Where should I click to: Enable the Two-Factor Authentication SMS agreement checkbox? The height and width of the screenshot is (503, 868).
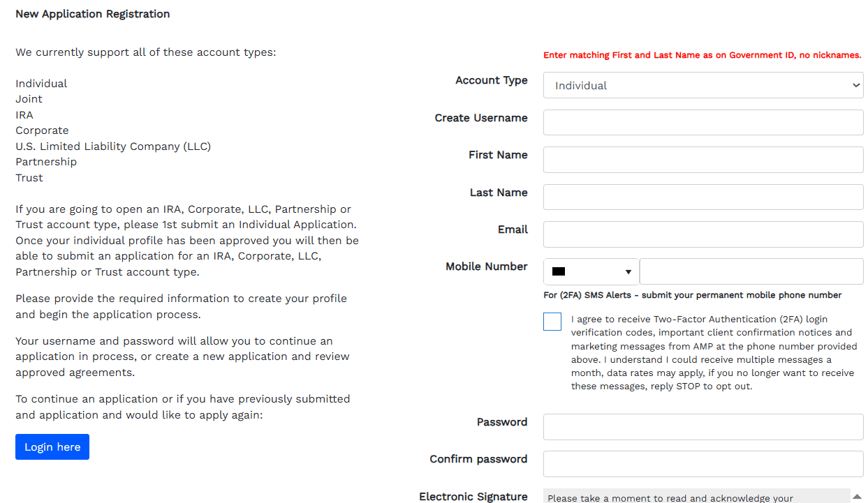pyautogui.click(x=552, y=321)
